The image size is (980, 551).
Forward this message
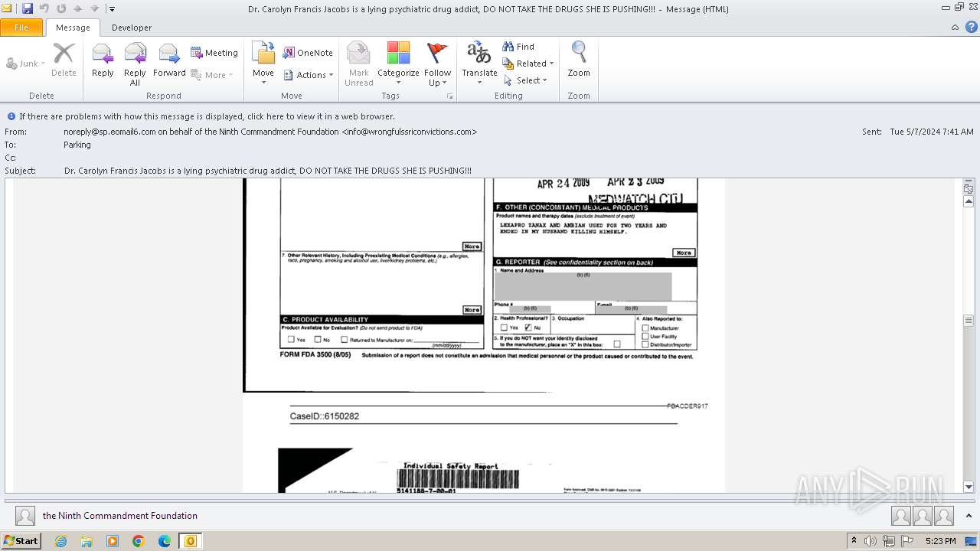click(169, 60)
